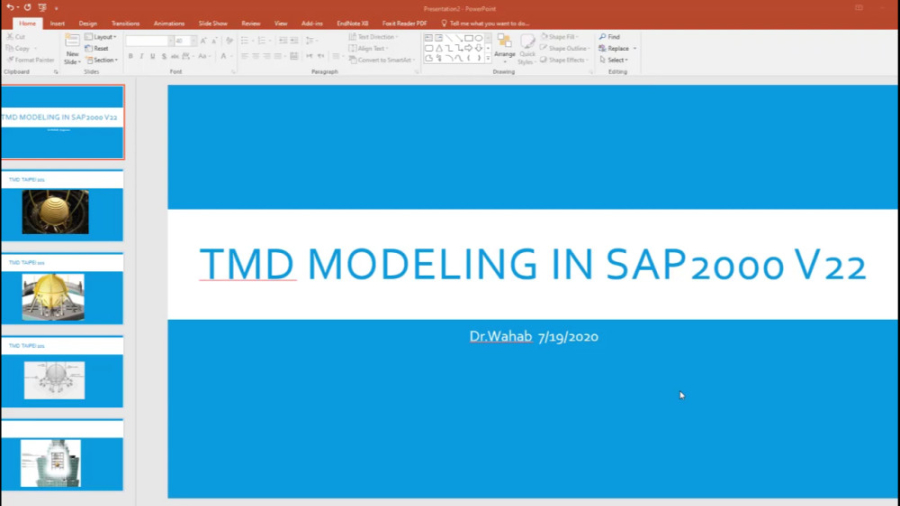Image resolution: width=900 pixels, height=506 pixels.
Task: Toggle Bold formatting
Action: 130,56
